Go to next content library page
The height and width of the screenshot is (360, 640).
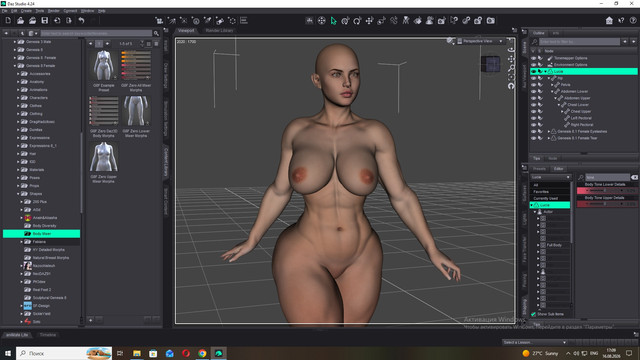click(107, 44)
